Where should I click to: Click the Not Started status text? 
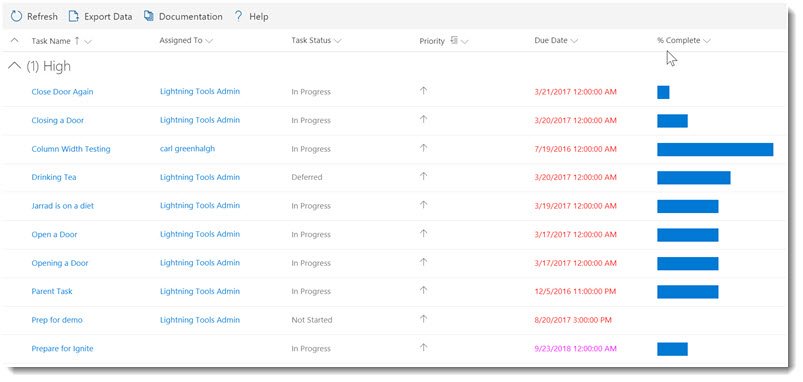312,320
